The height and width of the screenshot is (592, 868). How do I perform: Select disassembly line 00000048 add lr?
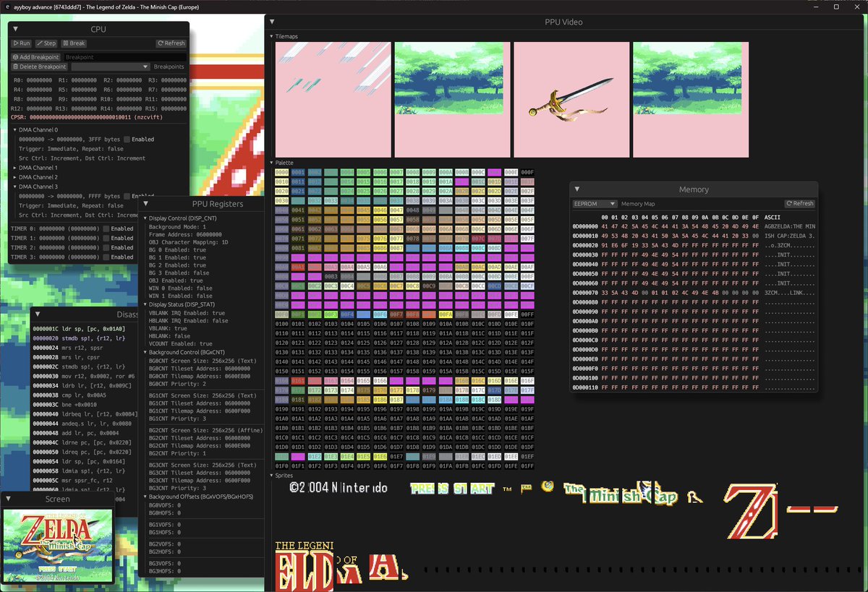click(77, 434)
